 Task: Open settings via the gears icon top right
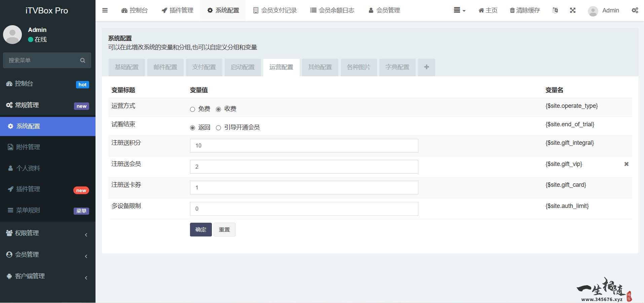pos(635,10)
